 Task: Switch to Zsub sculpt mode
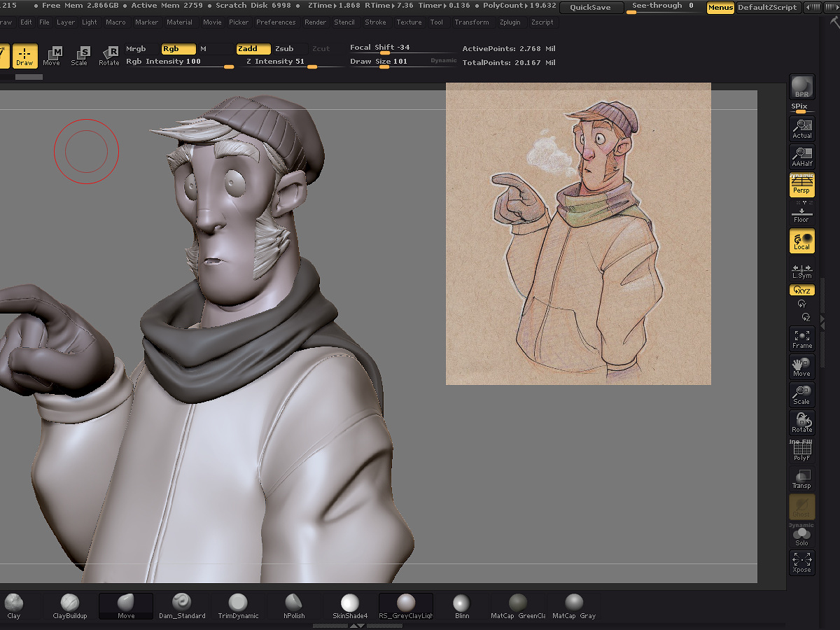[290, 49]
